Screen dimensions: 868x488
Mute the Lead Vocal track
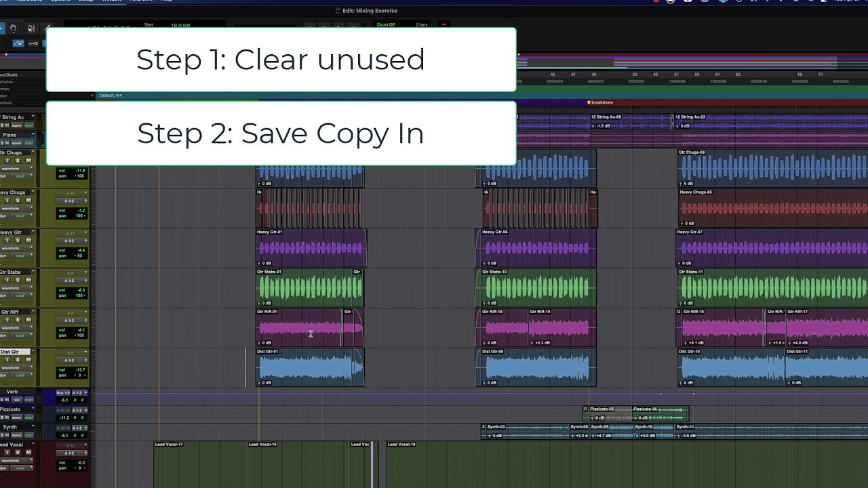pyautogui.click(x=28, y=453)
